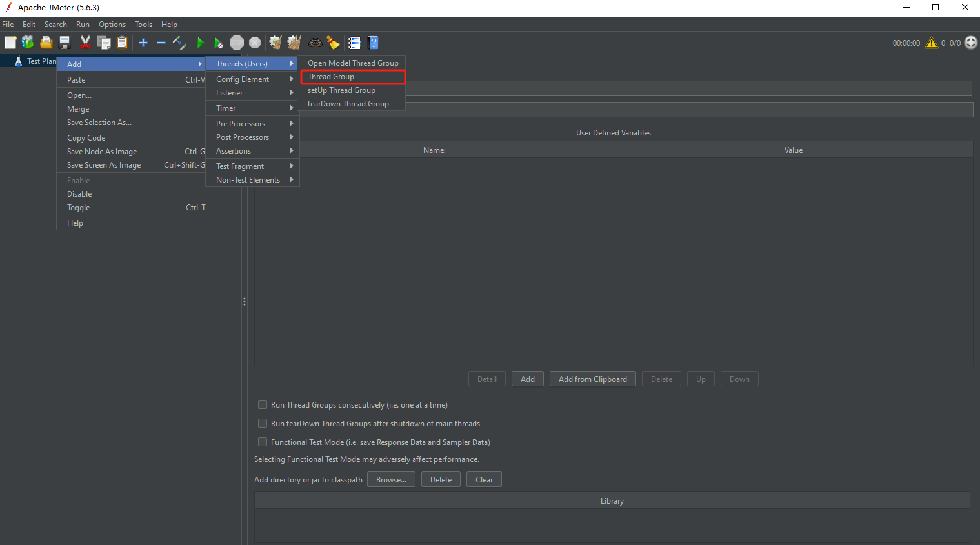This screenshot has width=980, height=545.
Task: Click the Add variable button
Action: point(528,379)
